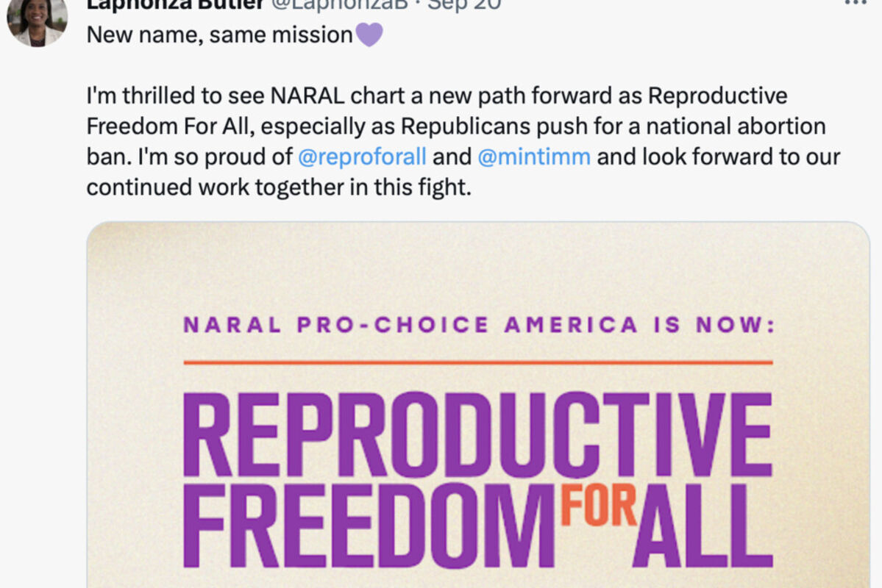Screen dimensions: 882x588
Task: Click the 'NARAL PRO-CHOICE AMERICA IS NOW:' heading
Action: pos(479,325)
